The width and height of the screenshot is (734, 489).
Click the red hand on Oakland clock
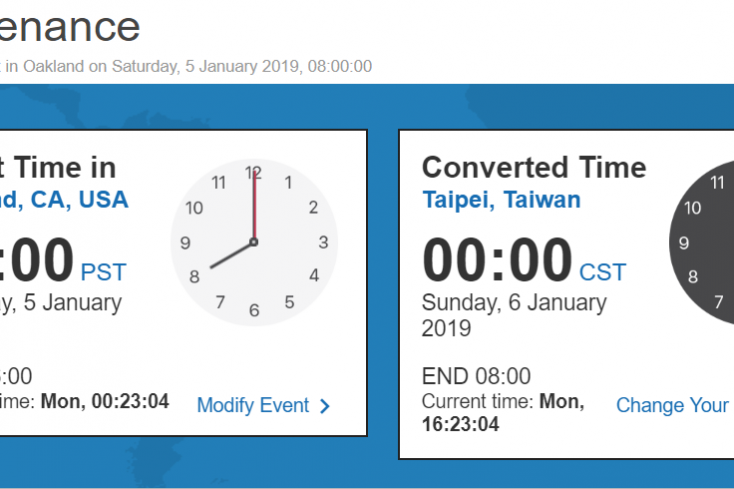pos(255,206)
